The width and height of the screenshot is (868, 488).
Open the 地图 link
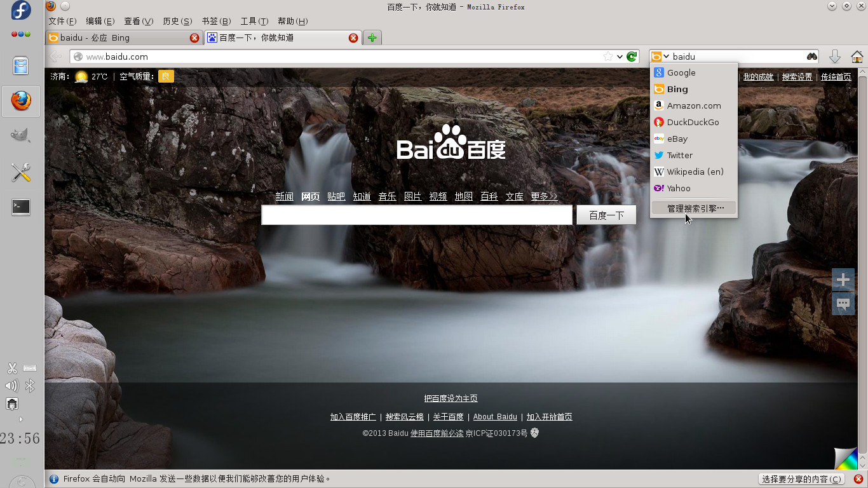[x=464, y=197]
